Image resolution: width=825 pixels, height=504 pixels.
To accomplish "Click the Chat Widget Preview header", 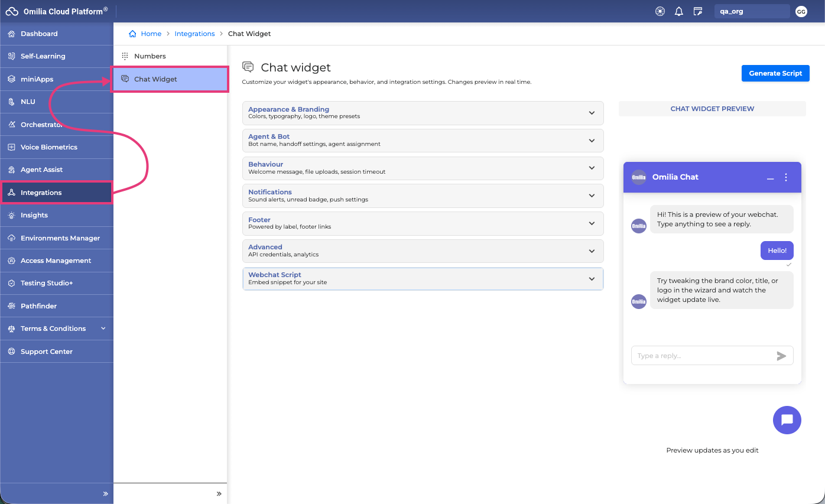I will coord(712,109).
